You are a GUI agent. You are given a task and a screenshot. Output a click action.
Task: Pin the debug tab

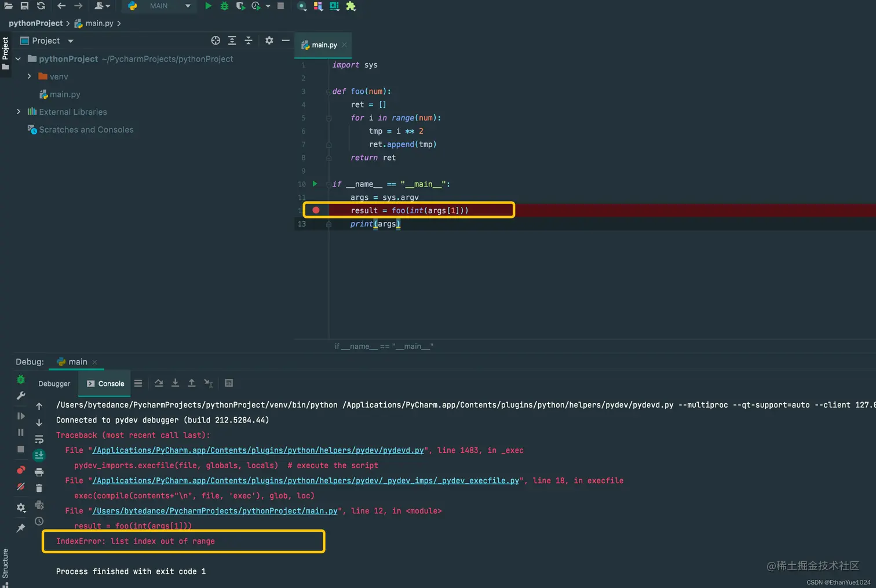21,528
